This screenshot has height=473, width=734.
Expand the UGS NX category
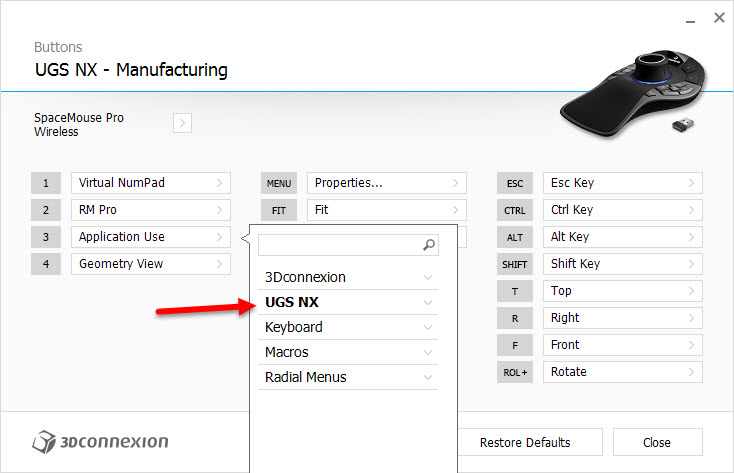coord(348,302)
